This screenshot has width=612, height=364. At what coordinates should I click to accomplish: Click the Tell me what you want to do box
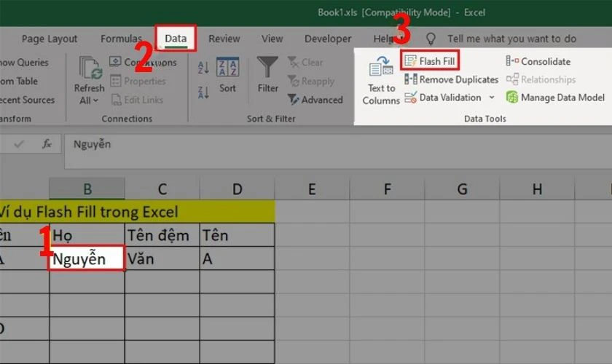pyautogui.click(x=511, y=39)
